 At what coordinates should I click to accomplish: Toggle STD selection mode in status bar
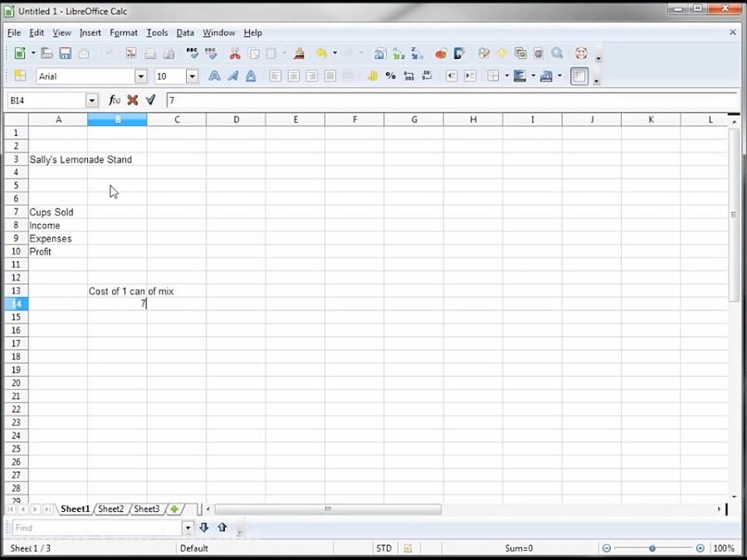click(383, 548)
